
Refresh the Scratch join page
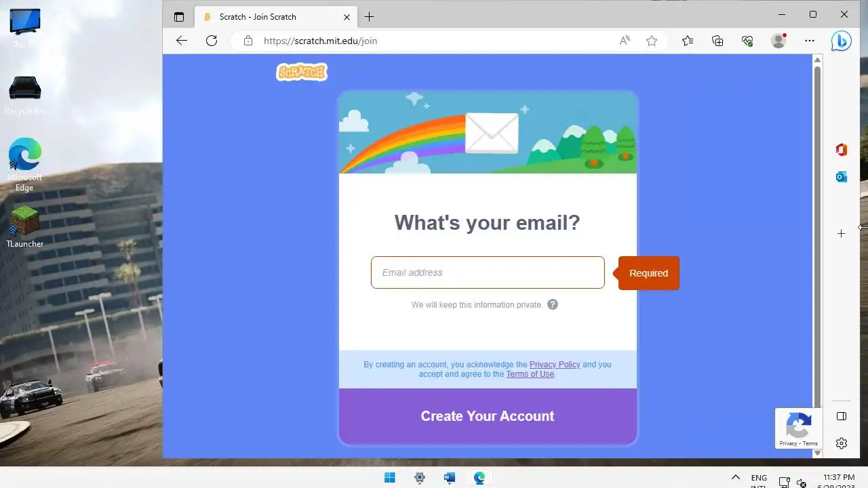point(212,41)
